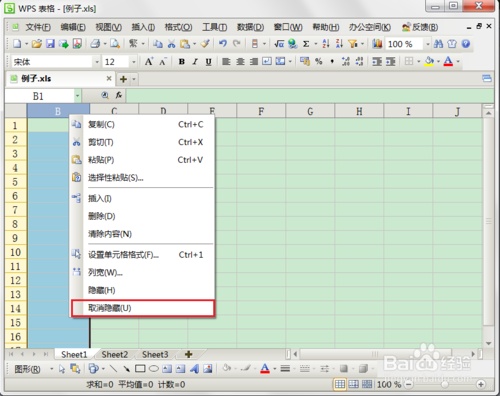
Task: Select column F header
Action: point(261,111)
